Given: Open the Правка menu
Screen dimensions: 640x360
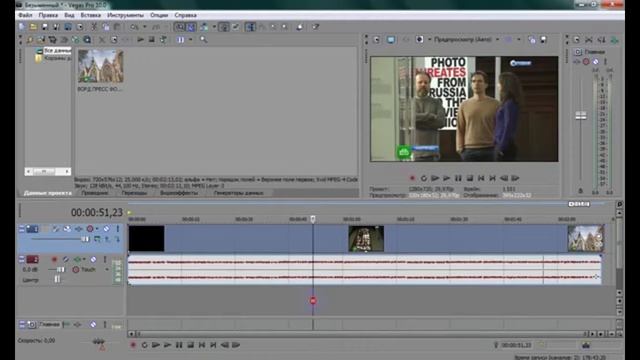Looking at the screenshot, I should pyautogui.click(x=48, y=15).
